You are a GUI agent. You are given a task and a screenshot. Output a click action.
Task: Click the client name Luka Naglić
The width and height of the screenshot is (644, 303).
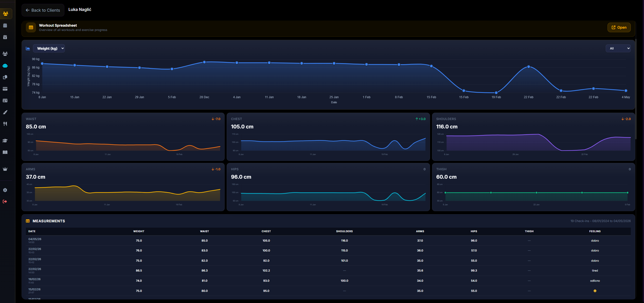click(x=80, y=9)
